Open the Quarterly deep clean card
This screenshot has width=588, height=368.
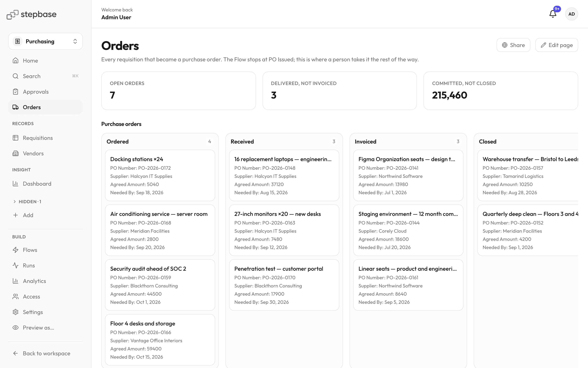tap(528, 230)
